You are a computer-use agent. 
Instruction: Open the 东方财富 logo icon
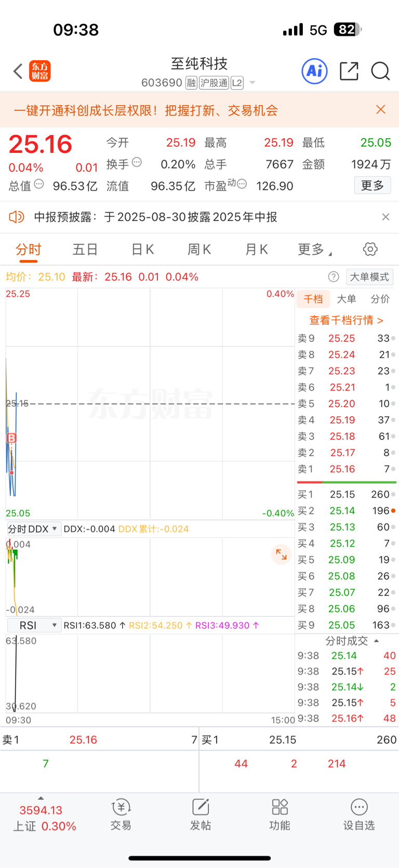coord(40,71)
